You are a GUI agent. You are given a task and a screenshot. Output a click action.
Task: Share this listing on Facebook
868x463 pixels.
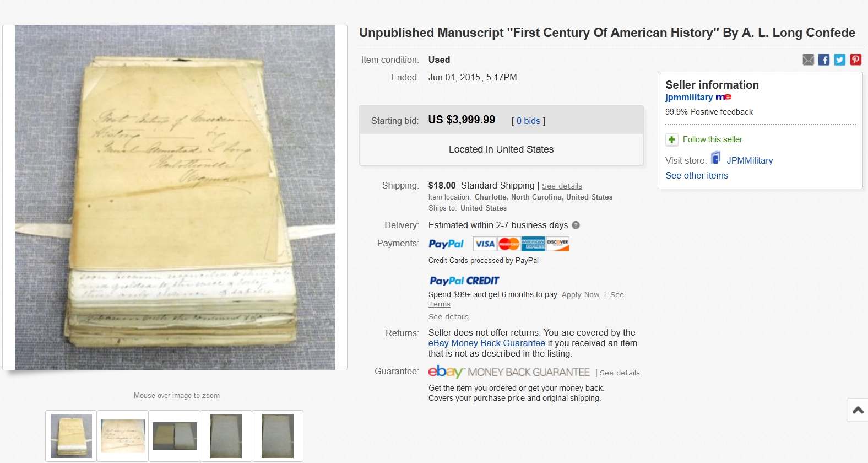coord(824,60)
